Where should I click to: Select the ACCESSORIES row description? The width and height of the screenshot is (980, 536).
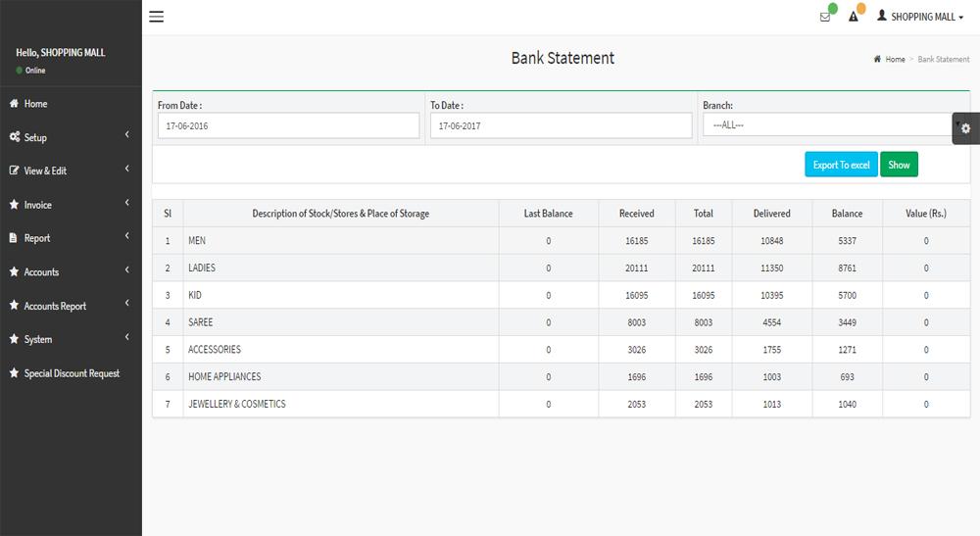tap(215, 349)
